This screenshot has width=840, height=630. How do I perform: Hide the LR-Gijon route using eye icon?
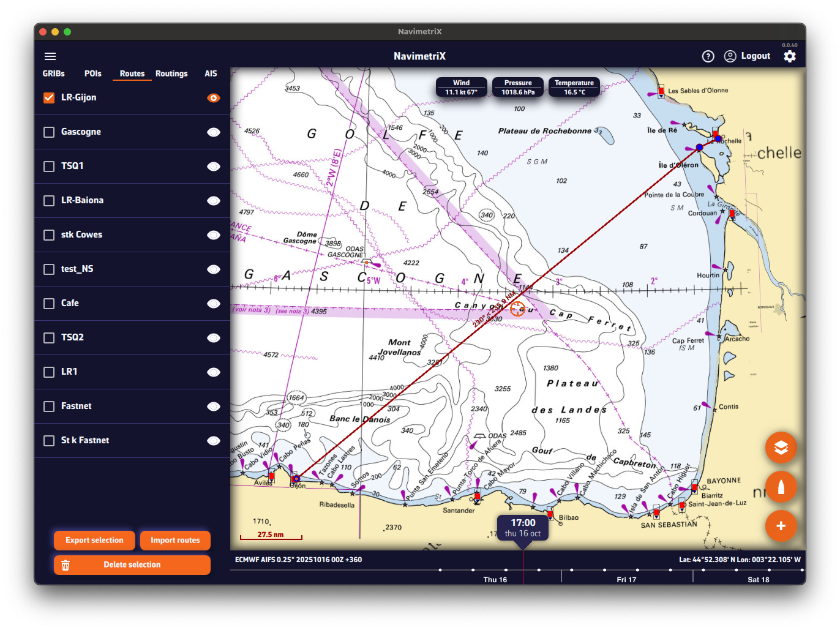point(213,98)
